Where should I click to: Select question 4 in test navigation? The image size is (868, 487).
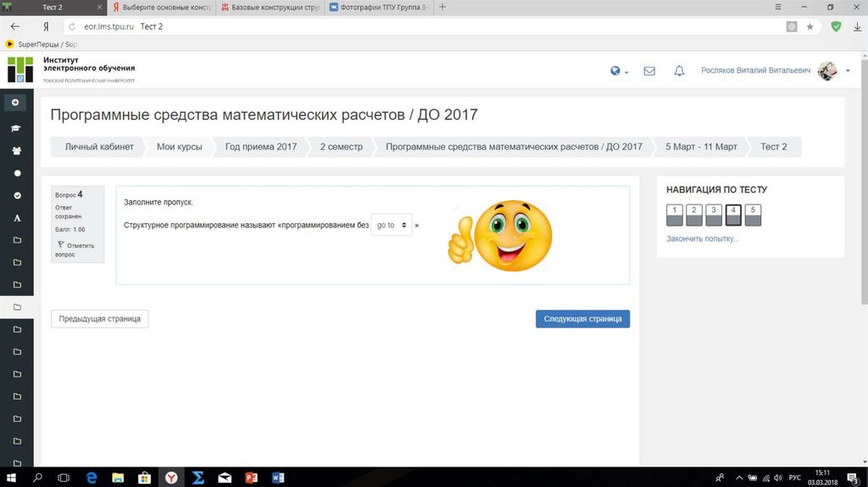[733, 215]
